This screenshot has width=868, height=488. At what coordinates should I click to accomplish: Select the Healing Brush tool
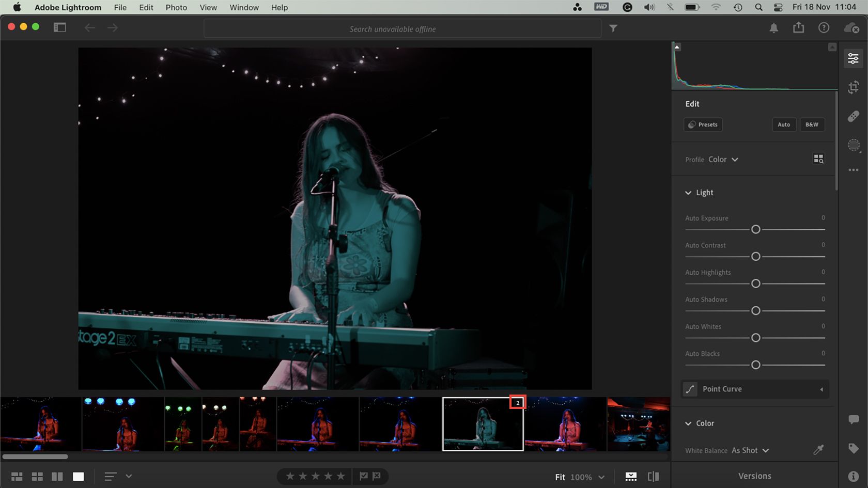click(853, 116)
